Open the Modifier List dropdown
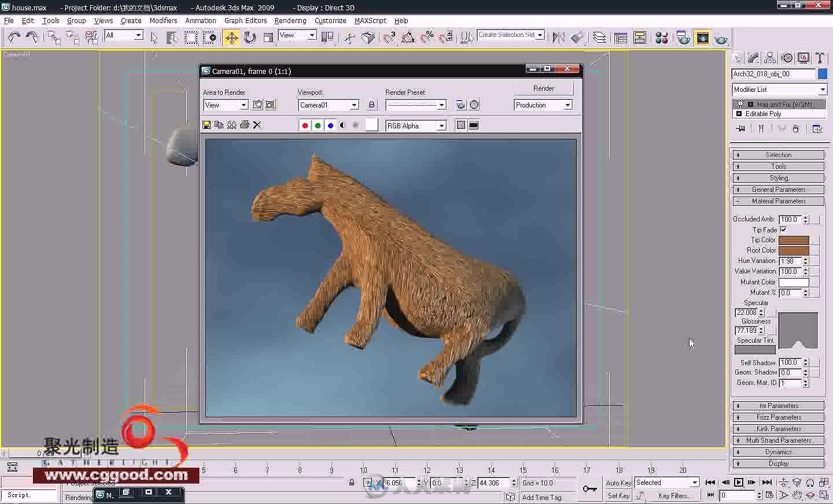The image size is (833, 504). click(x=779, y=90)
